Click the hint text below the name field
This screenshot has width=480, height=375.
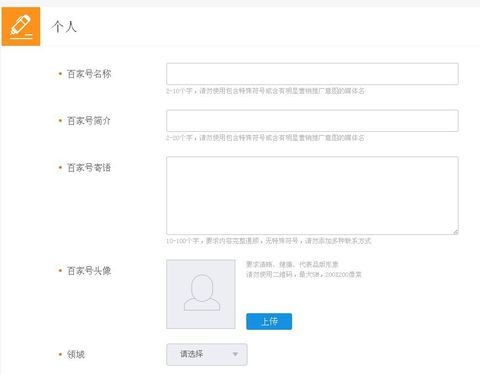coord(265,91)
